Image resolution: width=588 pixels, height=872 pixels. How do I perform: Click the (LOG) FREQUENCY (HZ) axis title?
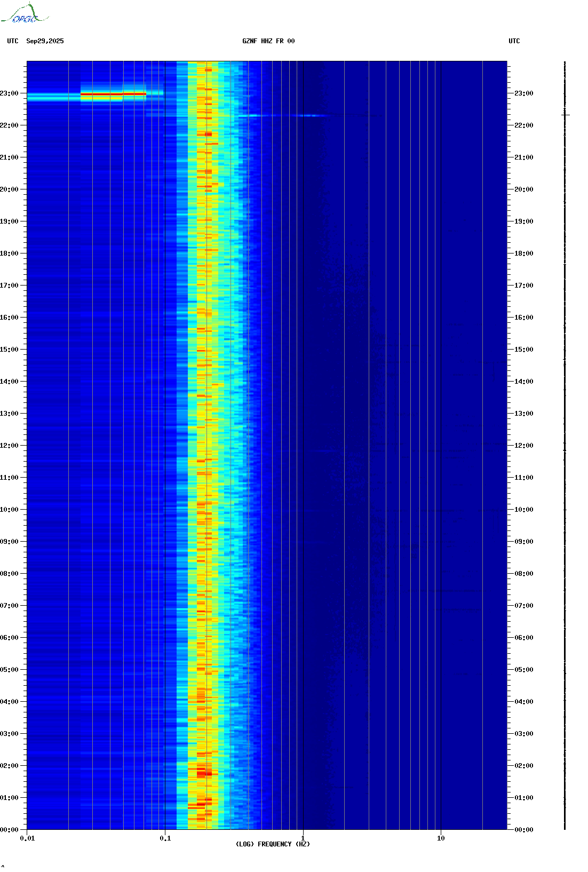pyautogui.click(x=273, y=844)
